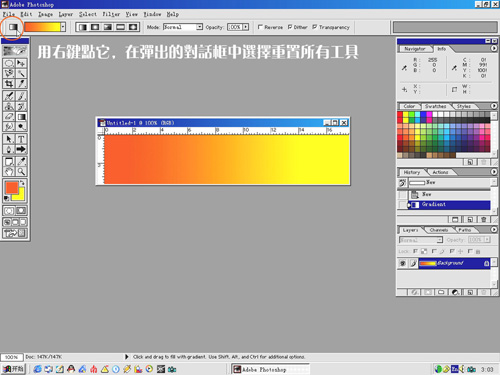
Task: Click the gradient tool icon in options bar
Action: pyautogui.click(x=13, y=27)
